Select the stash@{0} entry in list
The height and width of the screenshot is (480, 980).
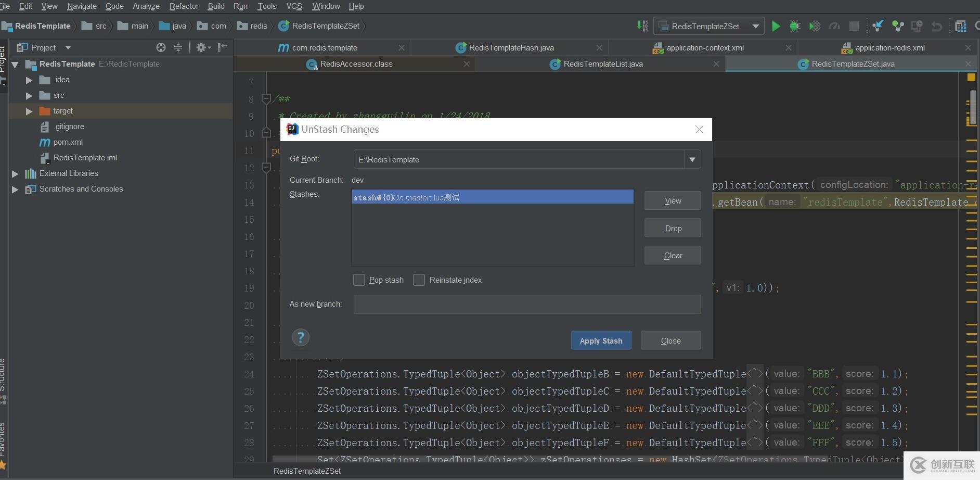pos(493,197)
